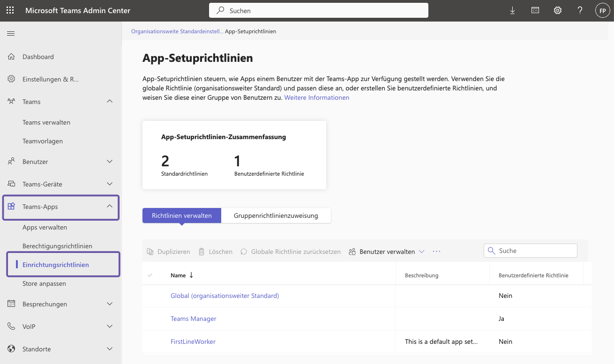Click the Beschreibung column header

tap(422, 275)
